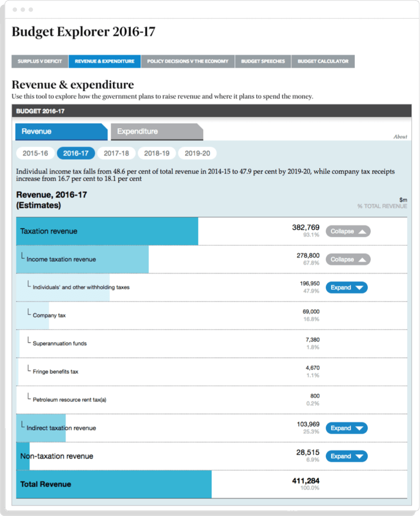Select the Revenue & Expenditure tab
Screen dimensions: 420x516
[105, 61]
